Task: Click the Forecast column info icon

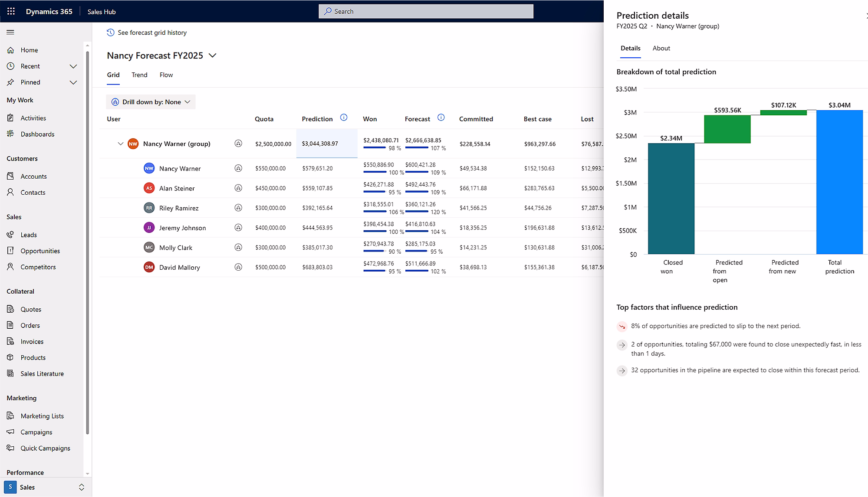Action: [441, 118]
